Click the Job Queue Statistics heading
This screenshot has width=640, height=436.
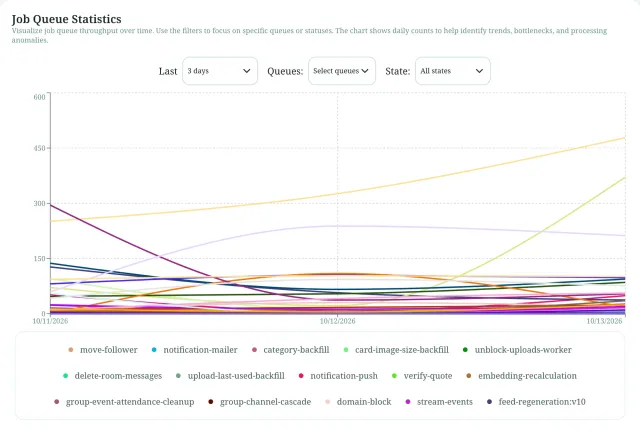point(67,19)
